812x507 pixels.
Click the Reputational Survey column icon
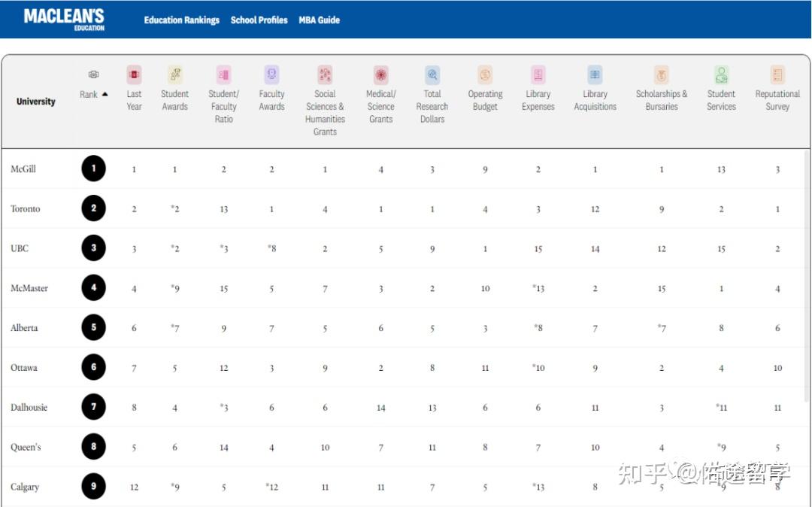click(x=777, y=74)
